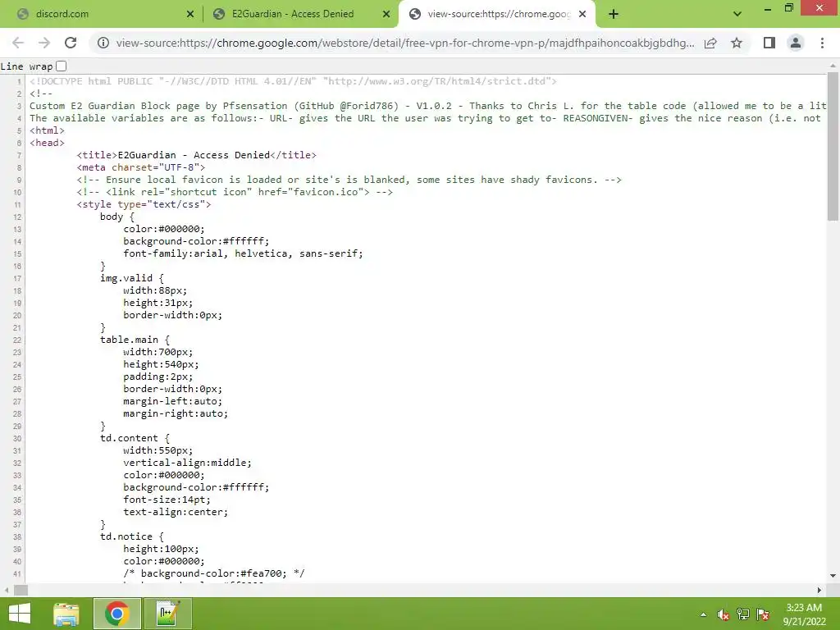Click the 'font-size:14pt;' line
Image resolution: width=840 pixels, height=630 pixels.
(x=167, y=500)
